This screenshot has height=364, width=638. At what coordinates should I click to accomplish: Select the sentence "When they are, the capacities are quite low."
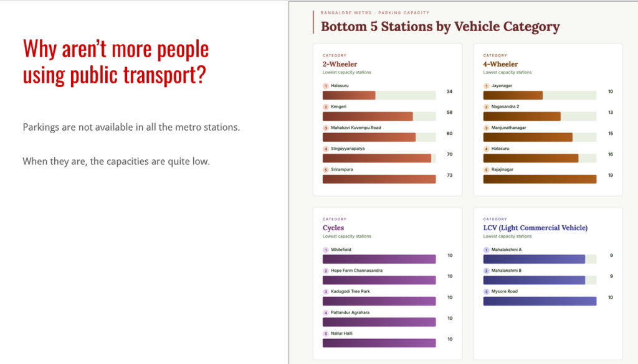pos(116,161)
